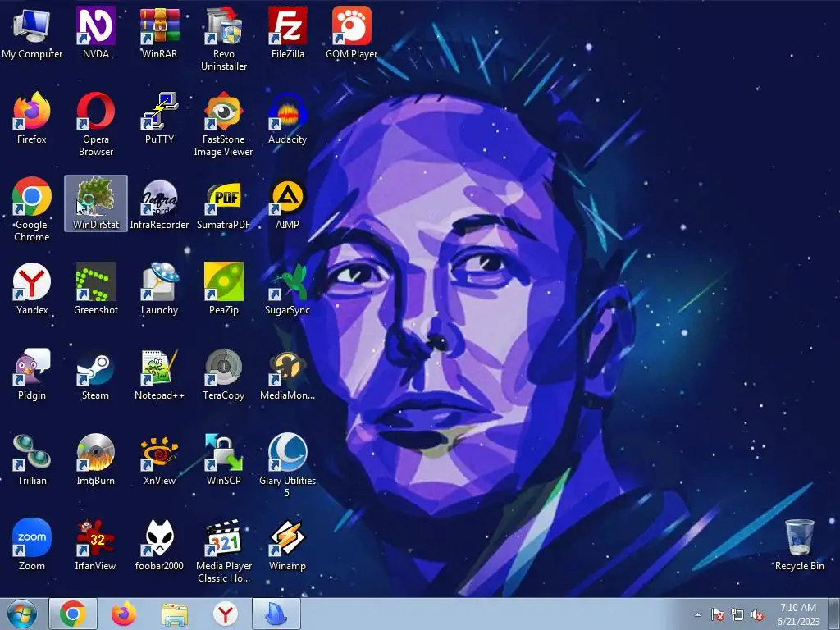This screenshot has height=630, width=840.
Task: Select Launchy desktop icon
Action: tap(160, 289)
